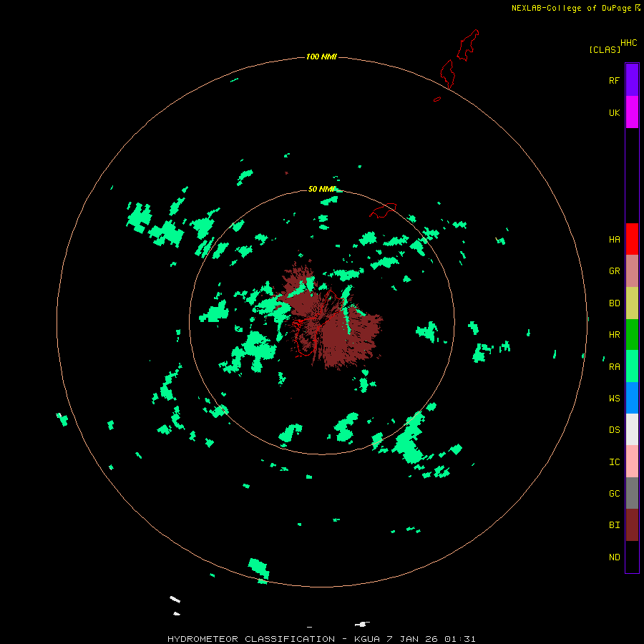Screen dimensions: 644x644
Task: Select the GC gray legend swatch
Action: (632, 493)
